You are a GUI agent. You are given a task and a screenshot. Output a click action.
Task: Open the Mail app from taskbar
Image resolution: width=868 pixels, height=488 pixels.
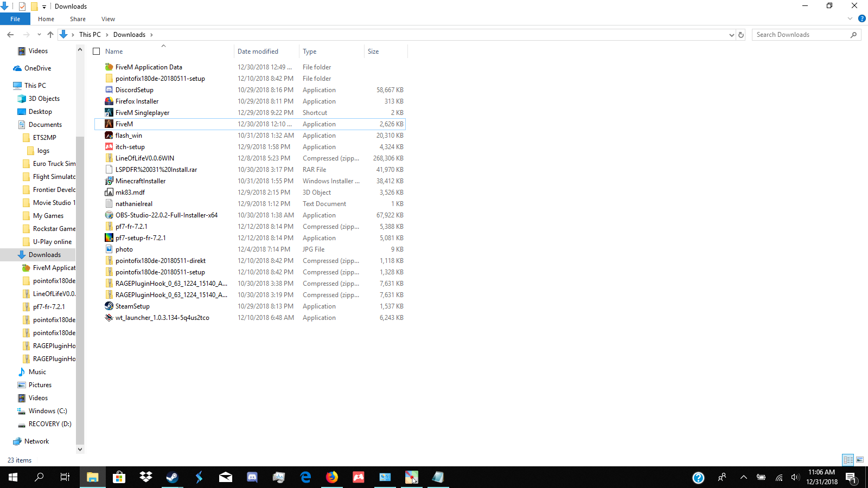tap(226, 477)
